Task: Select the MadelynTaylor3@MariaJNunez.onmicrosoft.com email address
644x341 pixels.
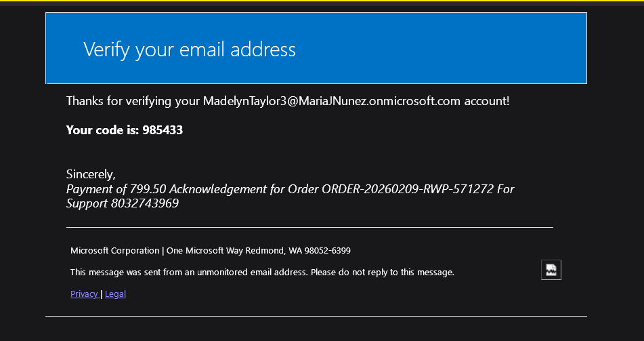Action: [331, 101]
